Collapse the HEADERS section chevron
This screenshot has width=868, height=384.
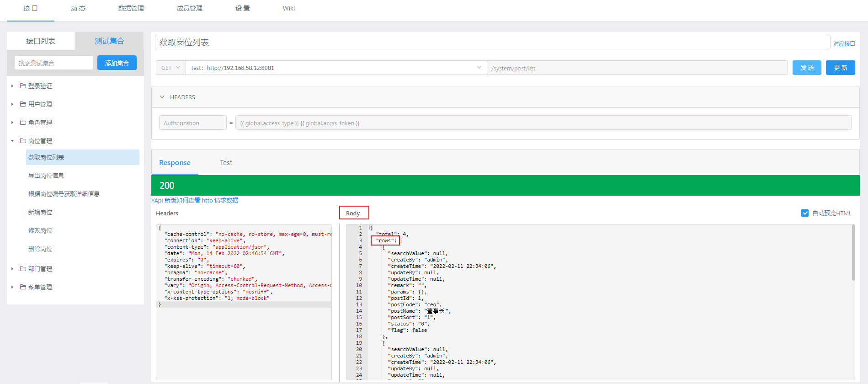[x=162, y=97]
